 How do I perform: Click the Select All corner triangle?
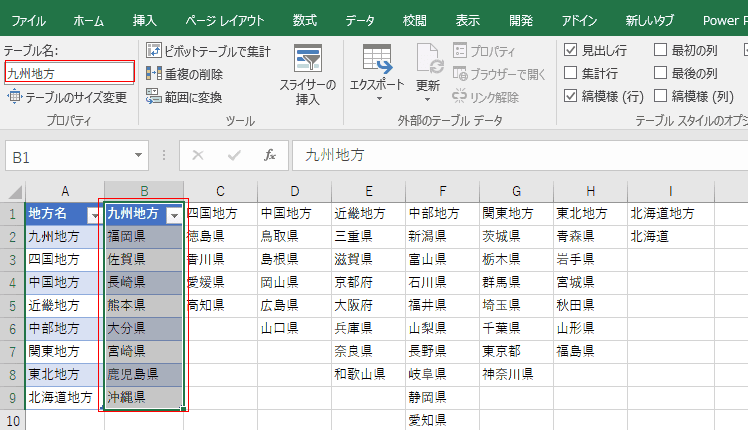click(15, 192)
